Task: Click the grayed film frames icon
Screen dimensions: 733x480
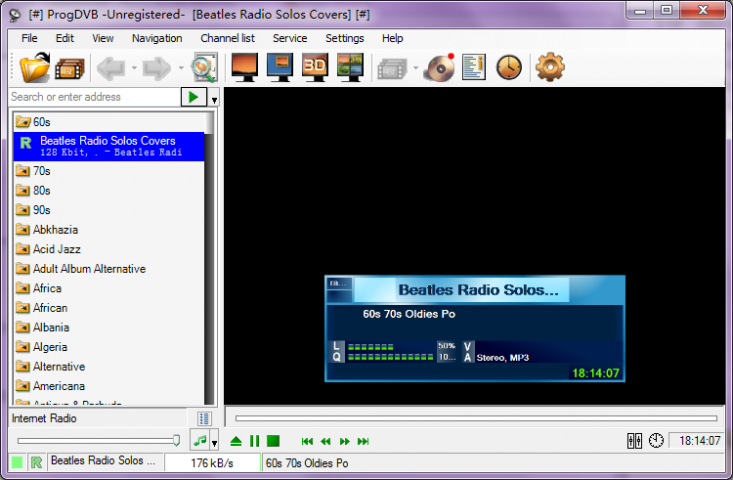Action: click(392, 68)
